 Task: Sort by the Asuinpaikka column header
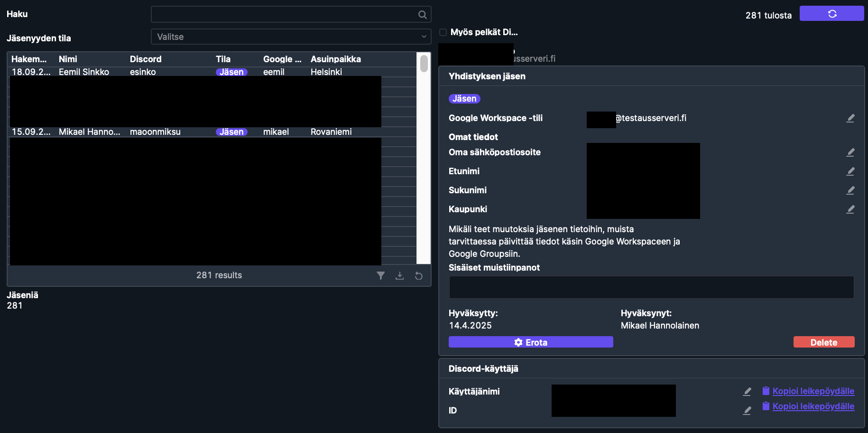coord(335,59)
